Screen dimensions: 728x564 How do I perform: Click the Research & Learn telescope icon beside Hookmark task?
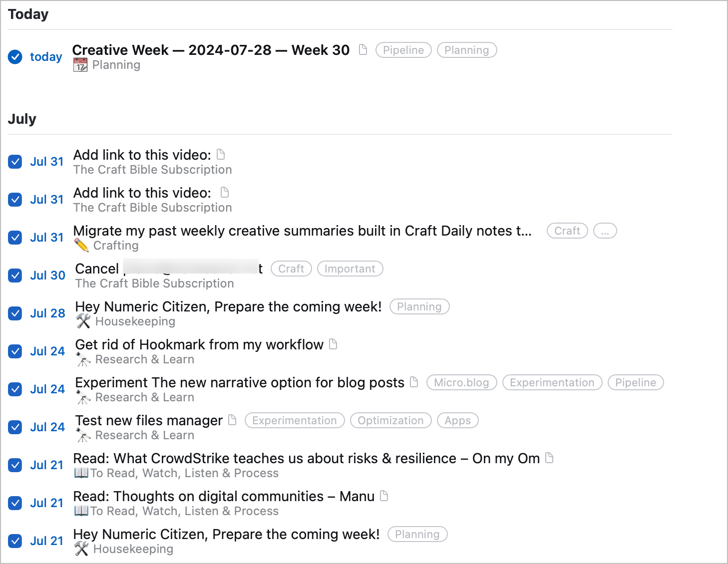coord(82,359)
